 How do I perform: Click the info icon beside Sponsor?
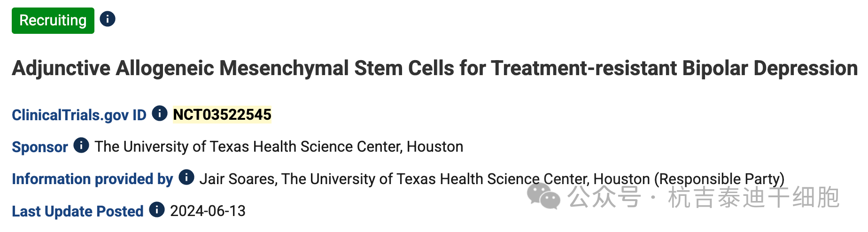point(81,145)
